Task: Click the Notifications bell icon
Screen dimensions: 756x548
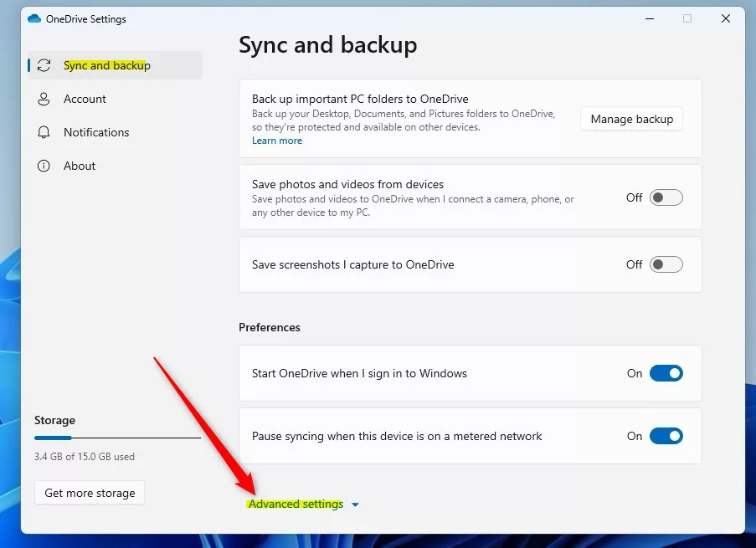Action: 44,132
